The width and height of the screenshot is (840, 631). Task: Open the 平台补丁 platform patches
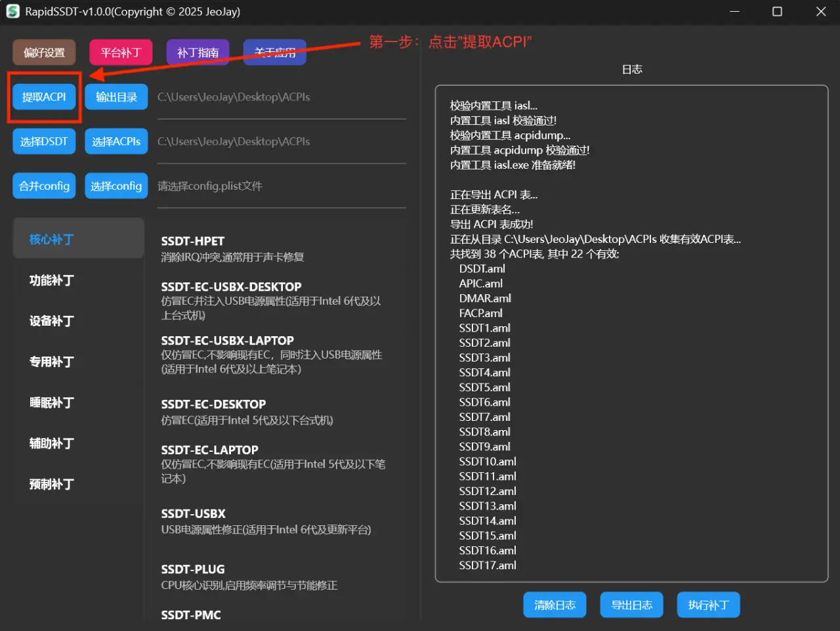(121, 53)
